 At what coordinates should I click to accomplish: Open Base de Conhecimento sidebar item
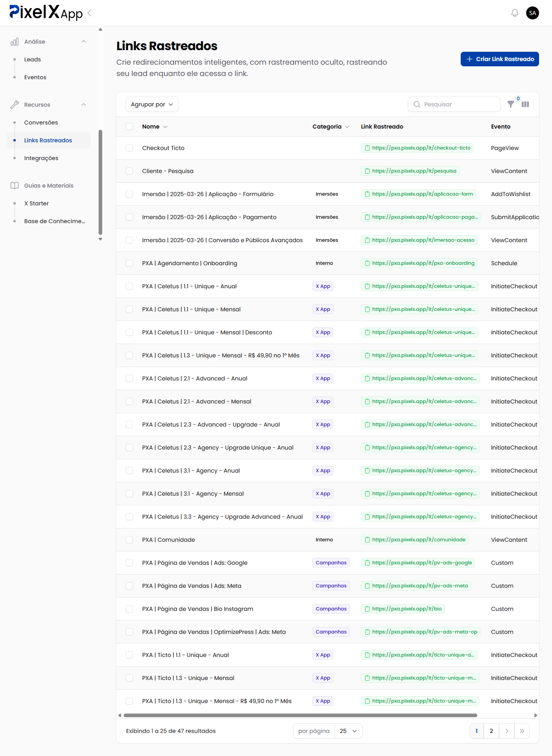tap(55, 221)
